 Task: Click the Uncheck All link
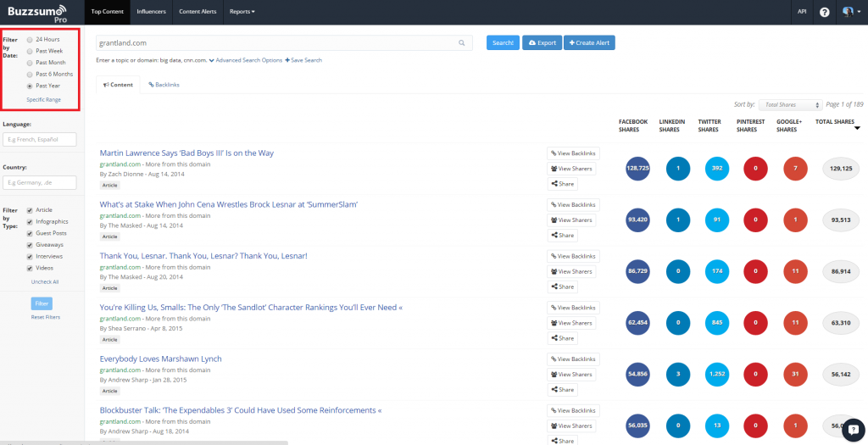coord(45,281)
